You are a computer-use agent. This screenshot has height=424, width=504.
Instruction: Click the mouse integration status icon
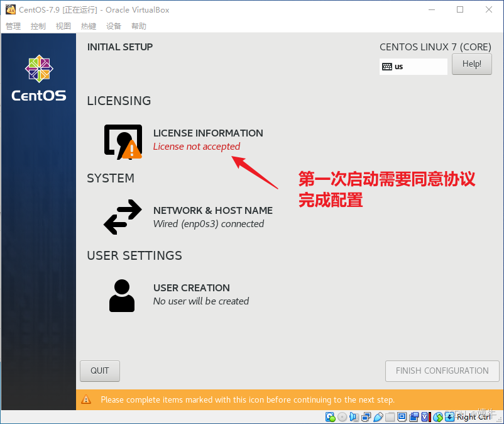click(x=438, y=417)
